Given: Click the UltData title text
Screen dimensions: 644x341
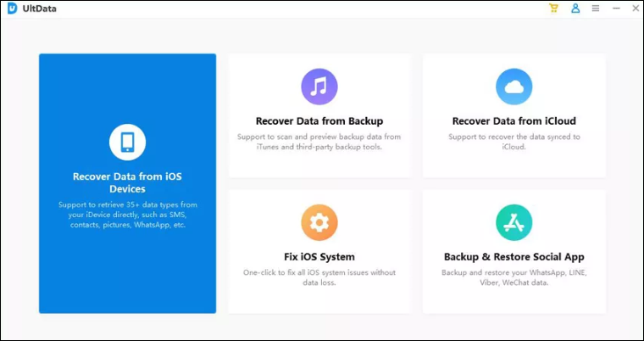Looking at the screenshot, I should pyautogui.click(x=39, y=8).
